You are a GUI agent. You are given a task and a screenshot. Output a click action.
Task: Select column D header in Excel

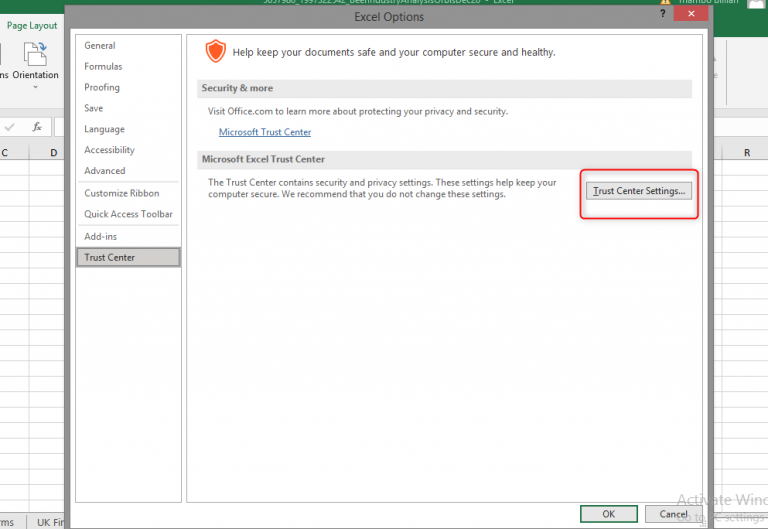[x=47, y=153]
